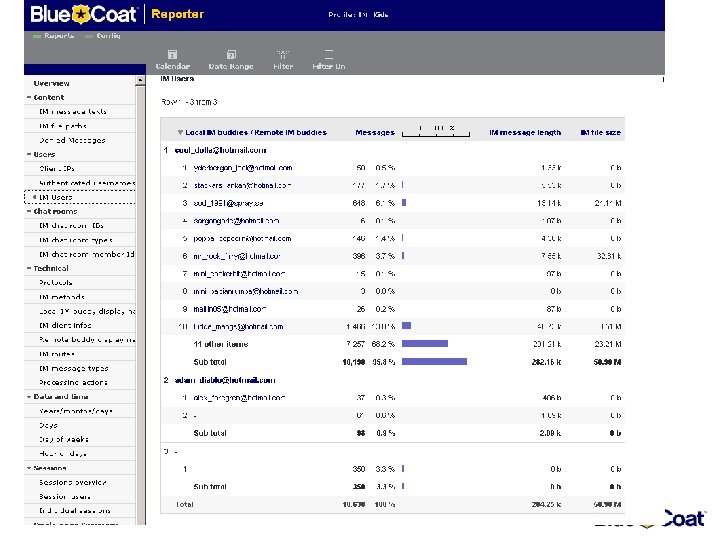720x540 pixels.
Task: Collapse the Content section in sidebar
Action: coord(29,98)
